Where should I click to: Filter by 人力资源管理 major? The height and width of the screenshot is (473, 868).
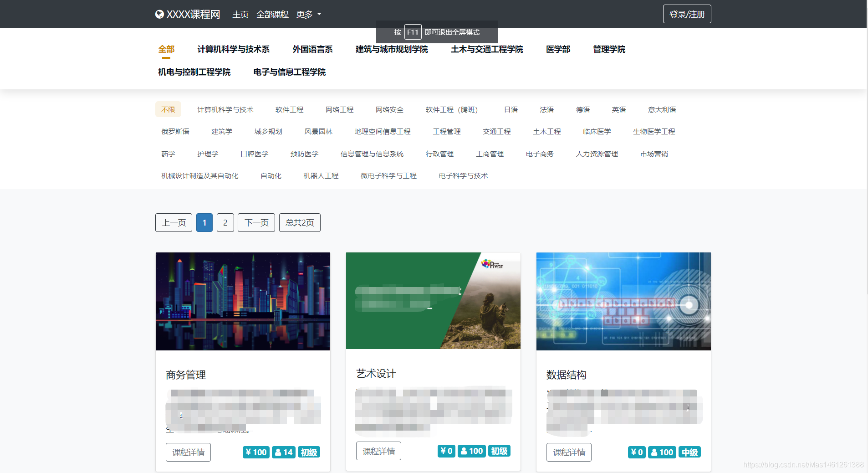pos(597,154)
